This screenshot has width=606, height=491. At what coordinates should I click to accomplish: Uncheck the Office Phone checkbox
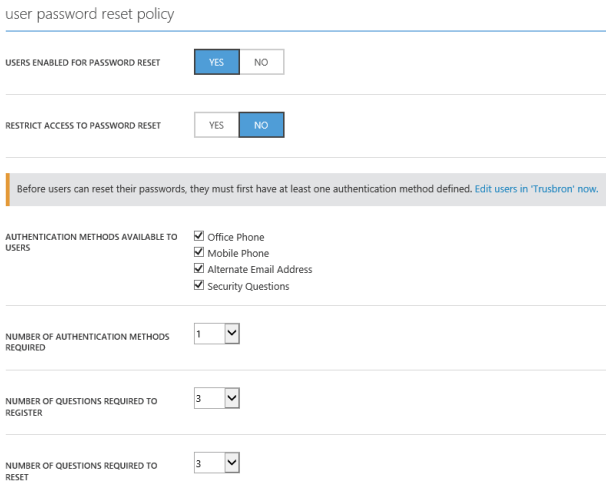(198, 237)
